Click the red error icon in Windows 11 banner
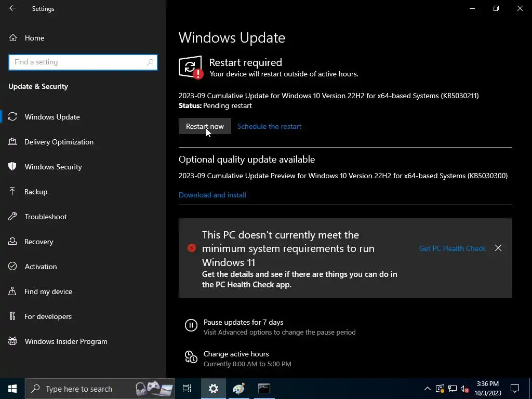The height and width of the screenshot is (399, 532). click(x=191, y=248)
